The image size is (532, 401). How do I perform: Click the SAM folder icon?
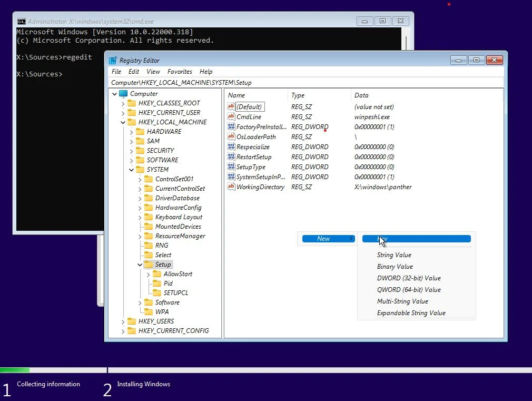click(140, 141)
